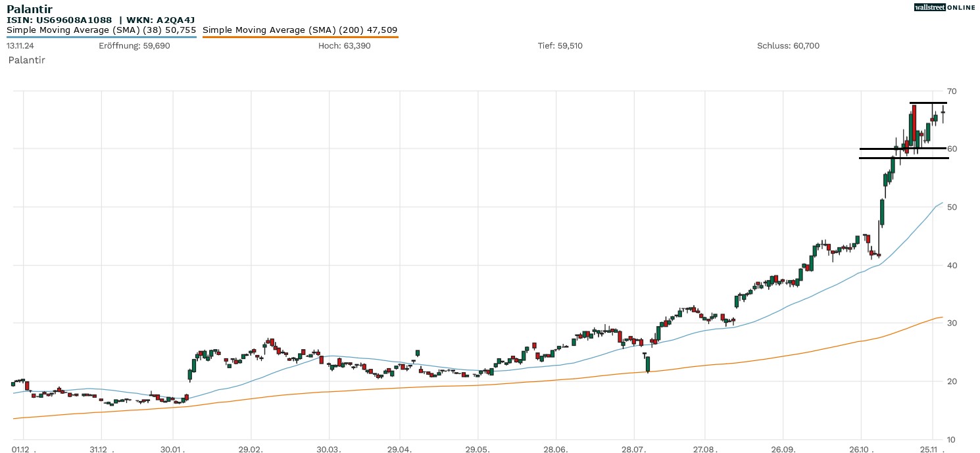
Task: Click the orange underline beneath SMA (200) legend
Action: 300,37
